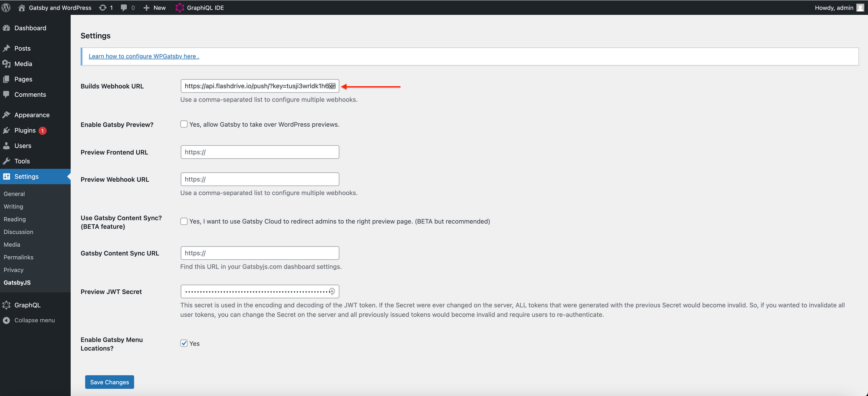The width and height of the screenshot is (868, 396).
Task: Click the admin user avatar
Action: click(x=860, y=8)
